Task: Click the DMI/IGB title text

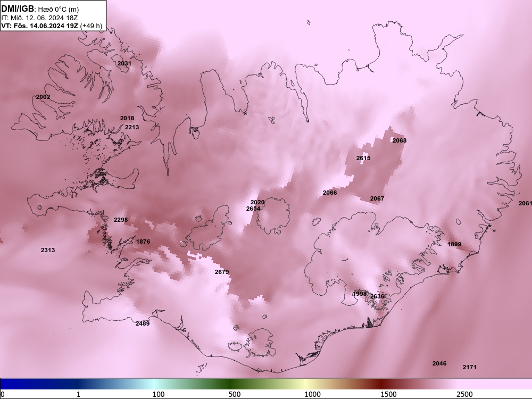Action: (x=18, y=9)
